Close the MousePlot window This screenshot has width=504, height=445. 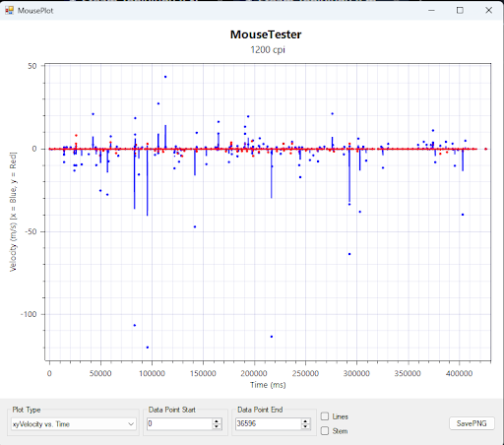click(488, 10)
